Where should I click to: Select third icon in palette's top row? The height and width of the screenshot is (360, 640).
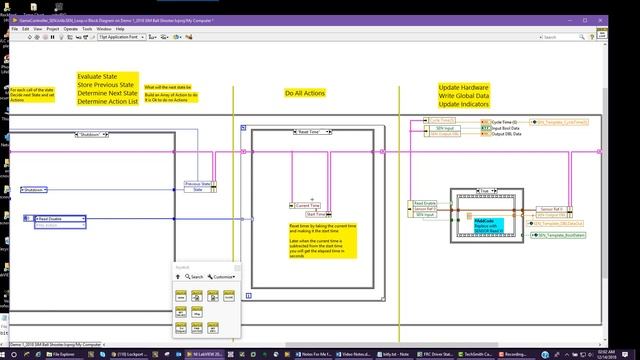(213, 296)
